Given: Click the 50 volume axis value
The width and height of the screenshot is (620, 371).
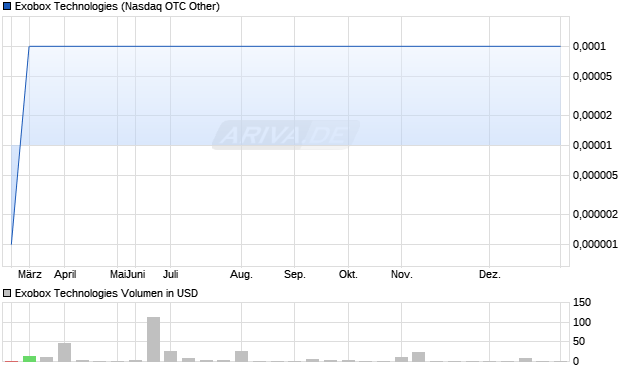Looking at the screenshot, I should click(579, 341).
